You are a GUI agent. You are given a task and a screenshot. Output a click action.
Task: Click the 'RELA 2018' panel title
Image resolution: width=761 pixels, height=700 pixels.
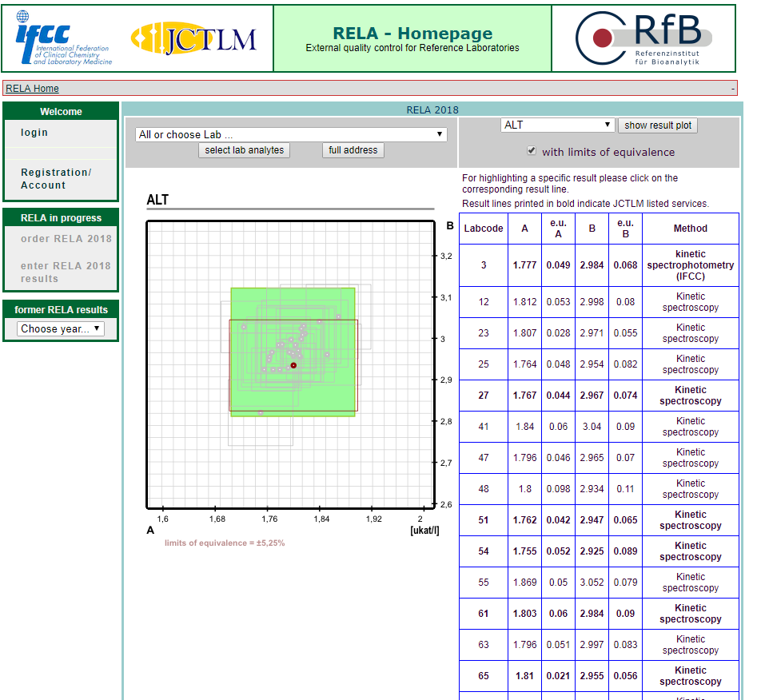[x=432, y=109]
